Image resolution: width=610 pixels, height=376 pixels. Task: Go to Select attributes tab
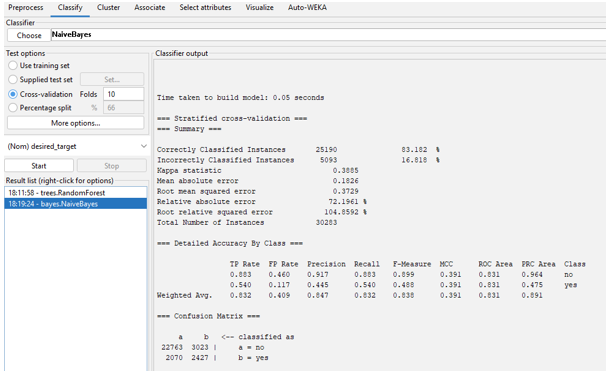(205, 7)
